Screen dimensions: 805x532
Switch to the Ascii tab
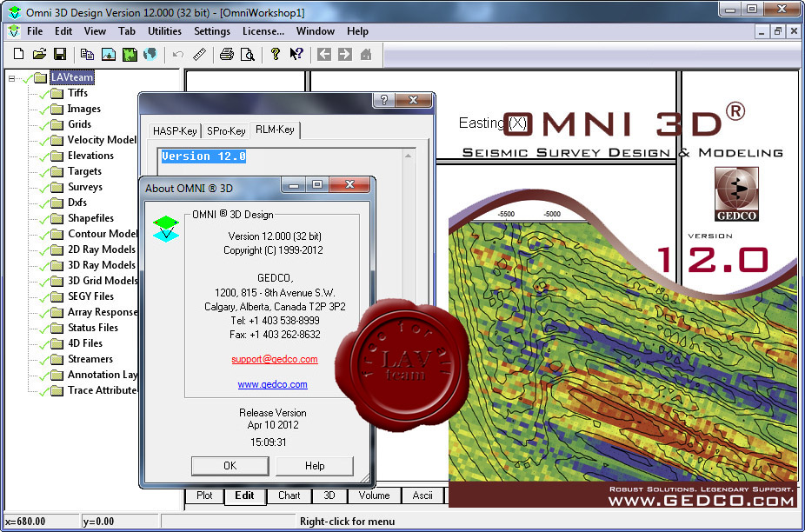[x=422, y=495]
